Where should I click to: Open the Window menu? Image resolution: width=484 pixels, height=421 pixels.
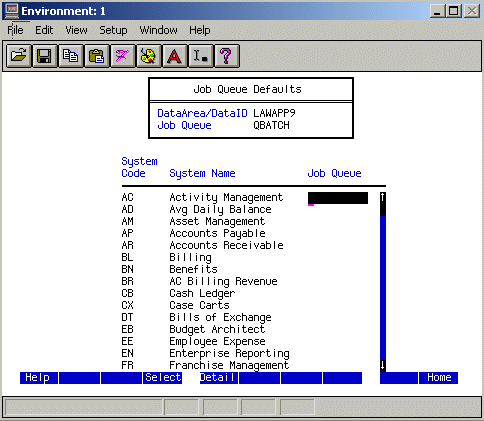point(158,30)
